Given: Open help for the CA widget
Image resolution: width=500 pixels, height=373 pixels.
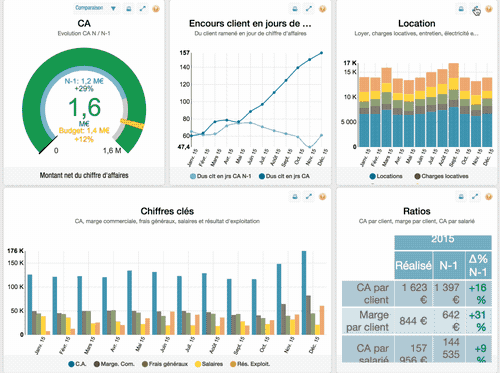Looking at the screenshot, I should (x=156, y=9).
